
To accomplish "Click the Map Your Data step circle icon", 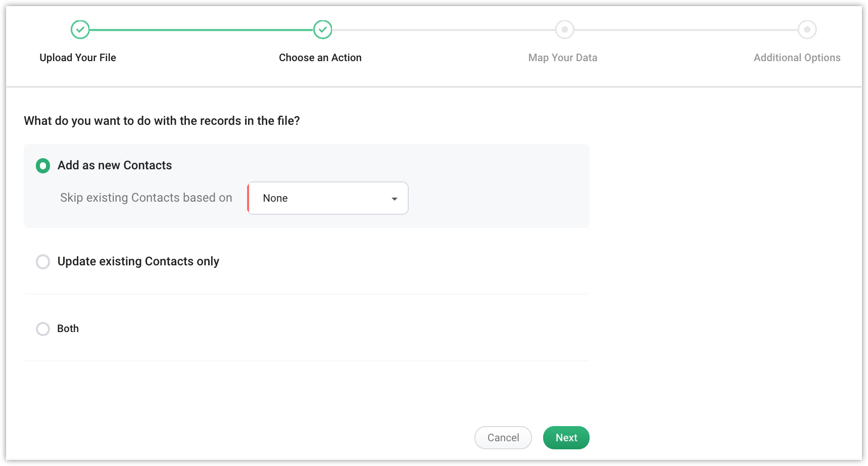I will (x=564, y=30).
